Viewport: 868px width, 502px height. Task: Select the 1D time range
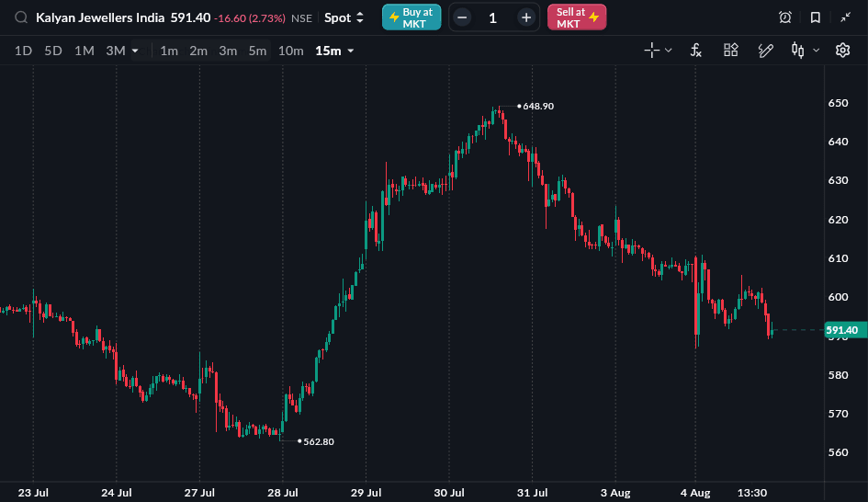(x=23, y=51)
